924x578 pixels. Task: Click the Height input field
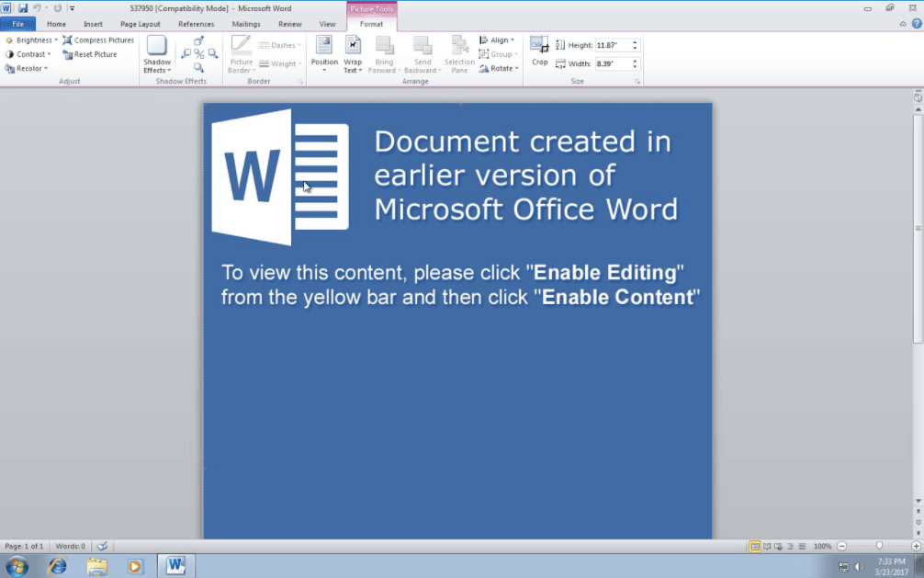pyautogui.click(x=614, y=45)
